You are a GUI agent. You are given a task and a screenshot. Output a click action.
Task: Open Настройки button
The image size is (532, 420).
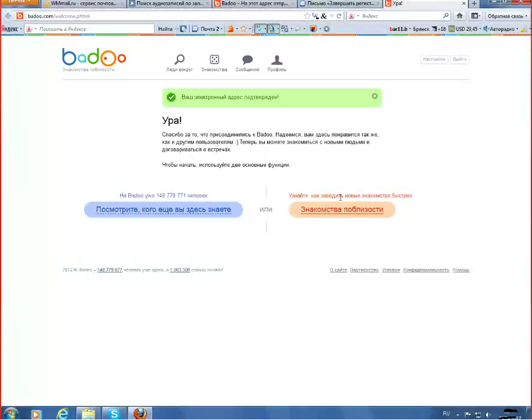click(x=434, y=59)
